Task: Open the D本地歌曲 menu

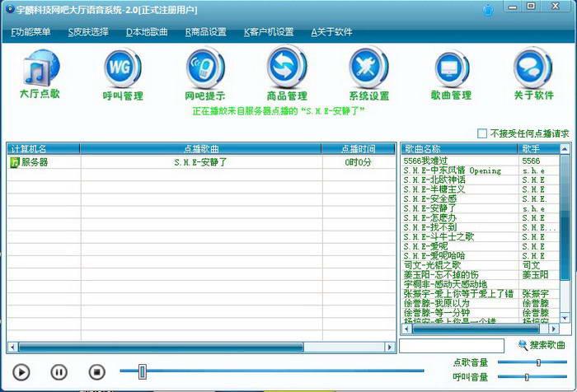Action: coord(147,32)
